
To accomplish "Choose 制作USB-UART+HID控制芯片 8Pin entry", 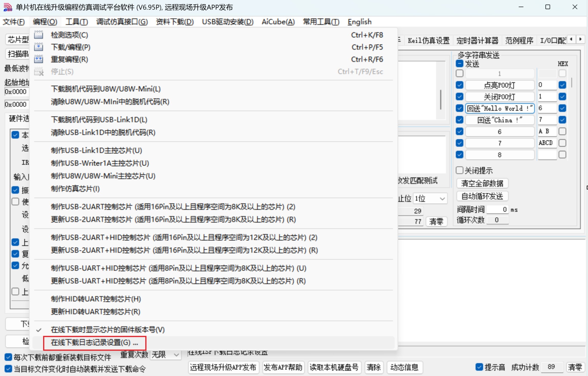I will [213, 268].
